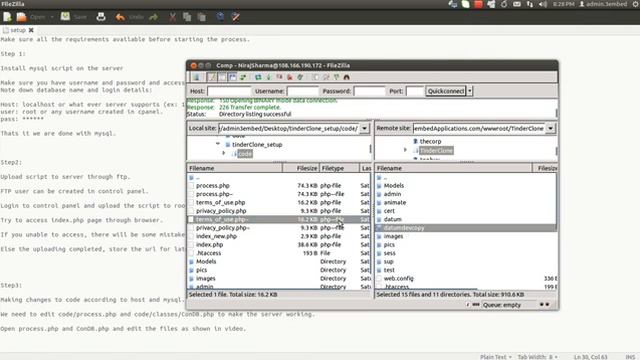Image resolution: width=640 pixels, height=360 pixels.
Task: Toggle remote directory tree in FileZilla toolbar
Action: (232, 77)
